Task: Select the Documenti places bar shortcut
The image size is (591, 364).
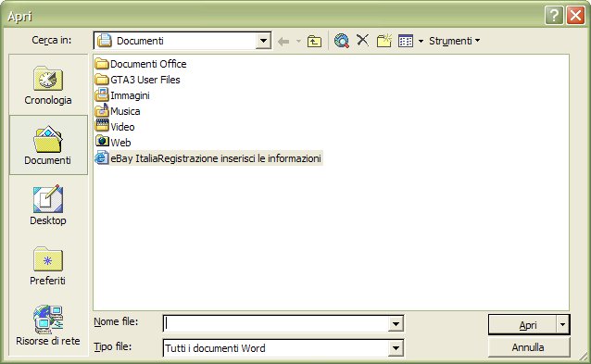Action: [48, 145]
